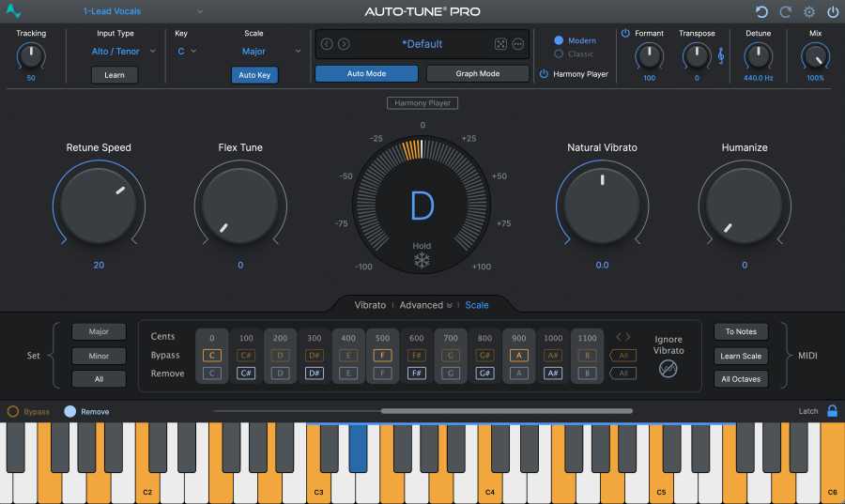This screenshot has height=504, width=845.
Task: Click the Latch lock icon
Action: (832, 411)
